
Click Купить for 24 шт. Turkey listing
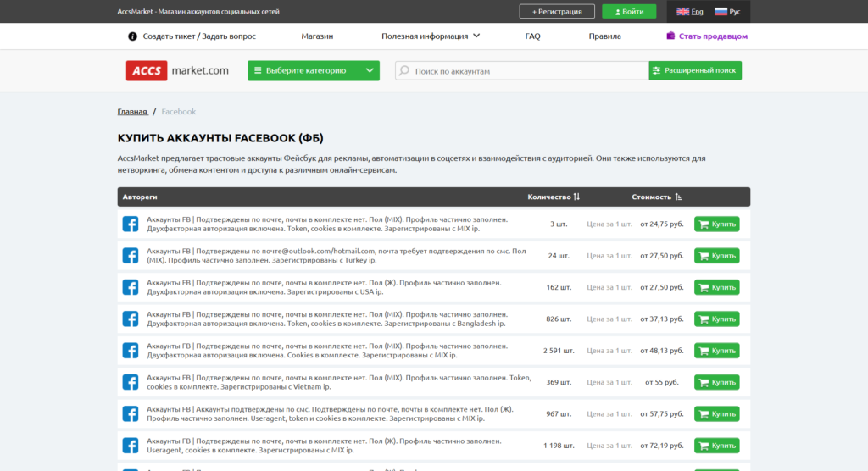(717, 256)
